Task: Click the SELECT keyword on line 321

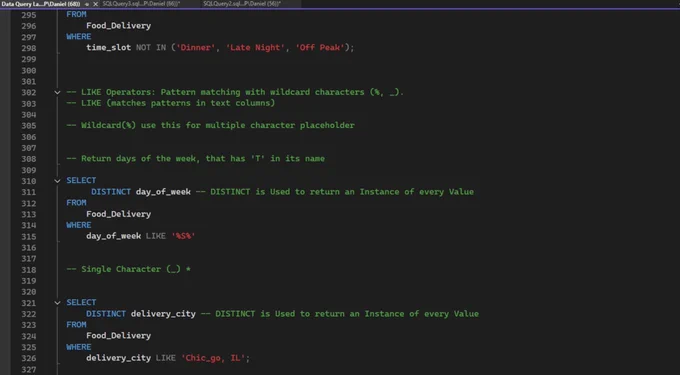Action: point(81,303)
